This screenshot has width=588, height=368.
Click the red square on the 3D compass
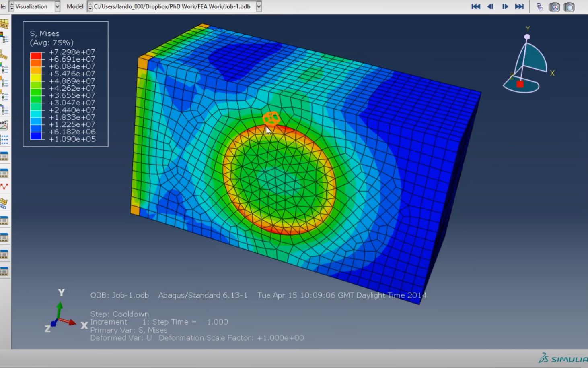click(520, 84)
